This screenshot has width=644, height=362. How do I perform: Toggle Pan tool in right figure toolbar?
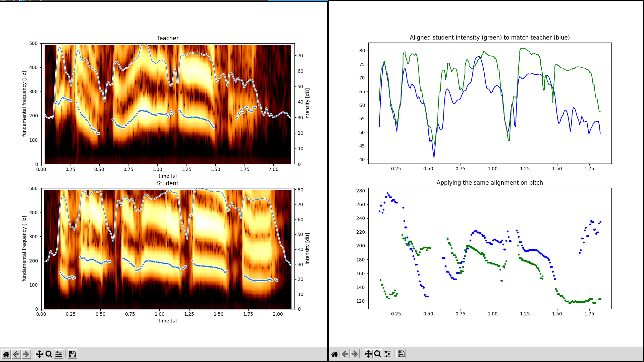(368, 354)
